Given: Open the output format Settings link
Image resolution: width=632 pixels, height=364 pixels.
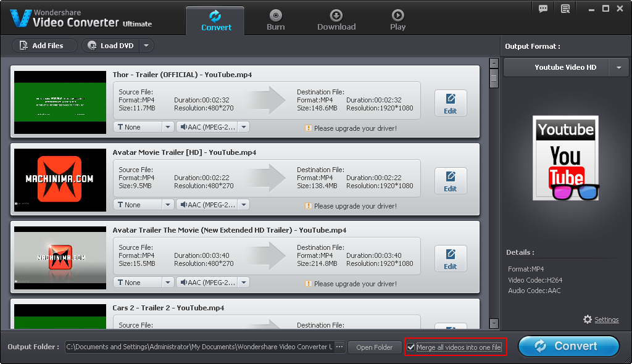Looking at the screenshot, I should tap(606, 320).
